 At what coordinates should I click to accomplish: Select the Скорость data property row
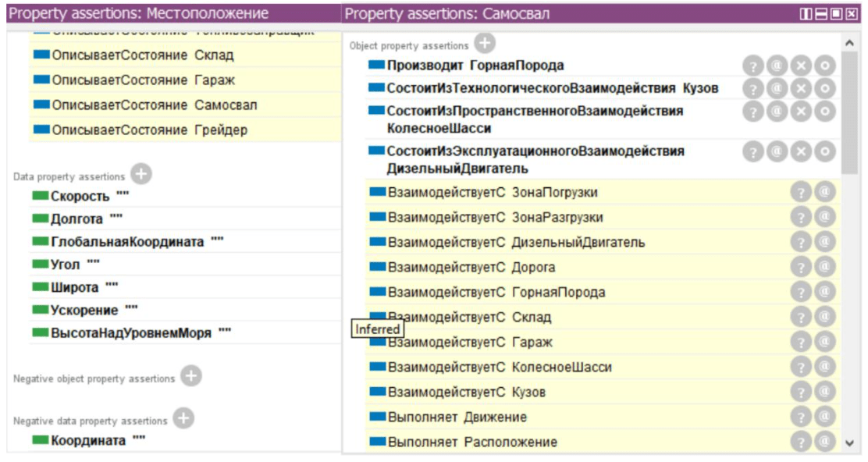point(80,197)
